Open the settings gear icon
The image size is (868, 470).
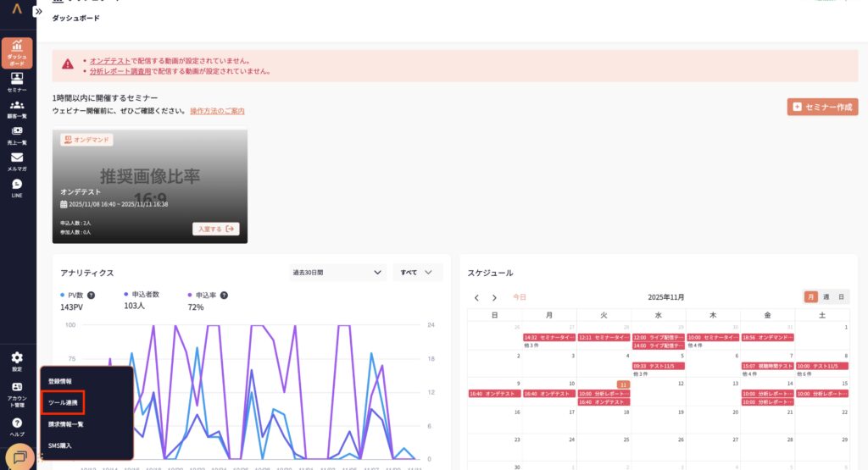coord(17,362)
